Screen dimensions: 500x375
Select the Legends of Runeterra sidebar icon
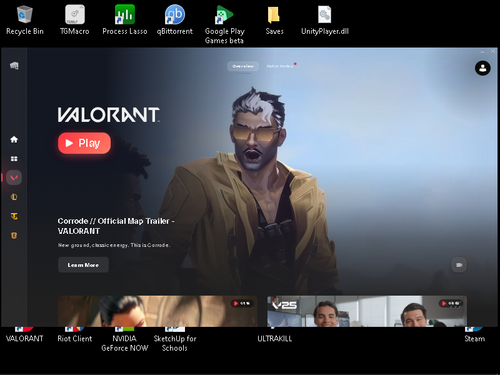(x=14, y=235)
